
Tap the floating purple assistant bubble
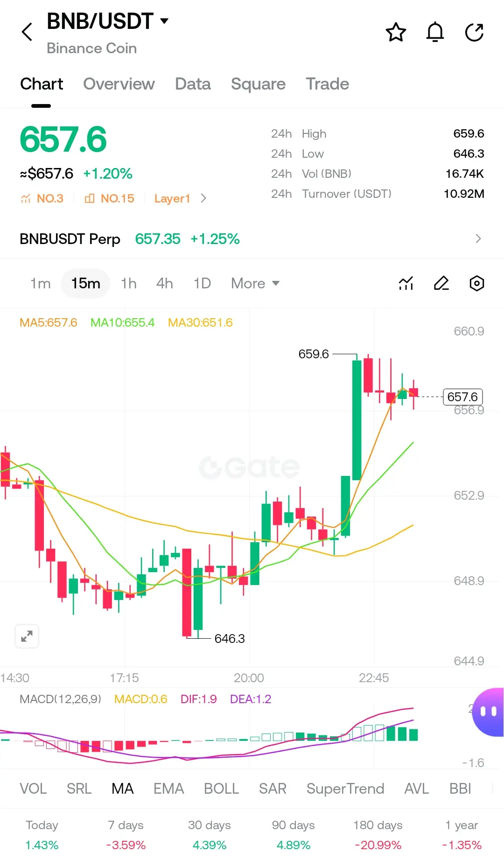tap(488, 712)
